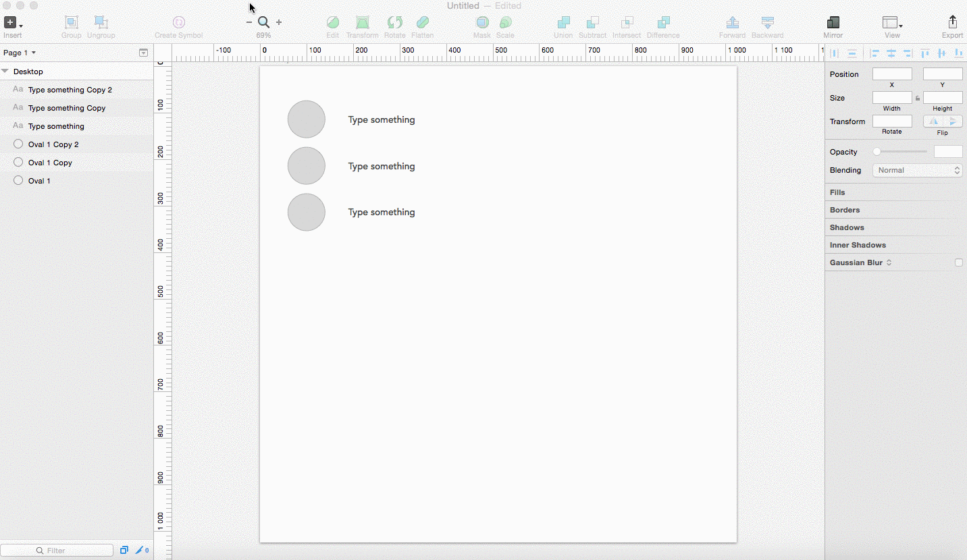Screen dimensions: 967x560
Task: Enable the Gaussian Blur checkbox
Action: (958, 262)
